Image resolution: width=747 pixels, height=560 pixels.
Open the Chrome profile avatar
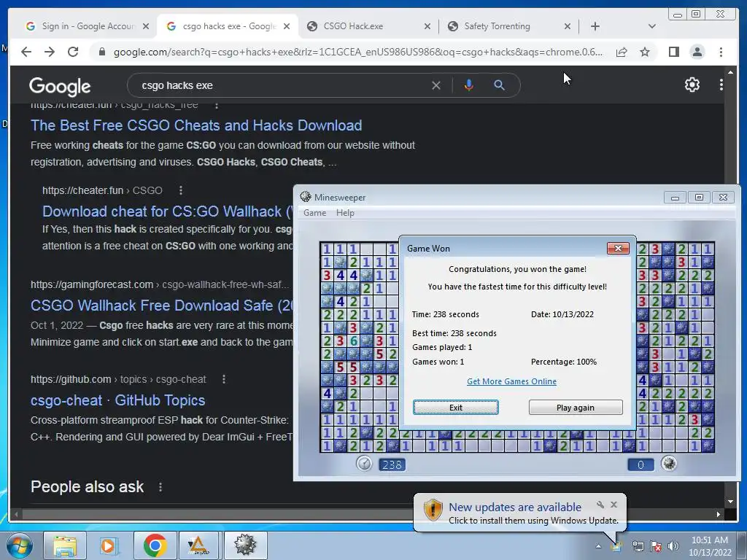(697, 52)
